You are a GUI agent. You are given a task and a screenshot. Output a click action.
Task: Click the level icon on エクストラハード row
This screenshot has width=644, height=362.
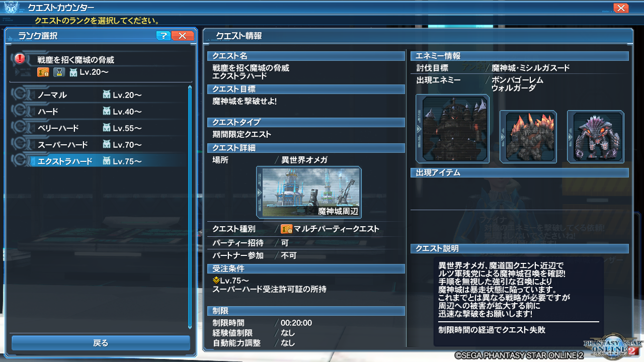tap(106, 161)
